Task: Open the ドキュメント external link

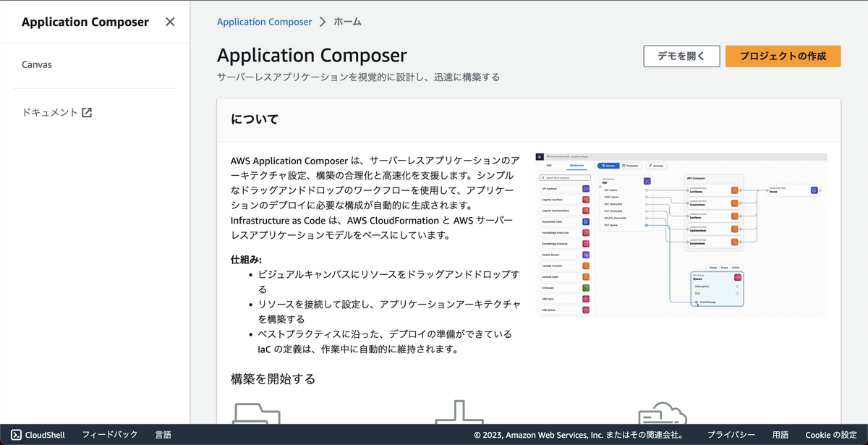Action: 57,112
